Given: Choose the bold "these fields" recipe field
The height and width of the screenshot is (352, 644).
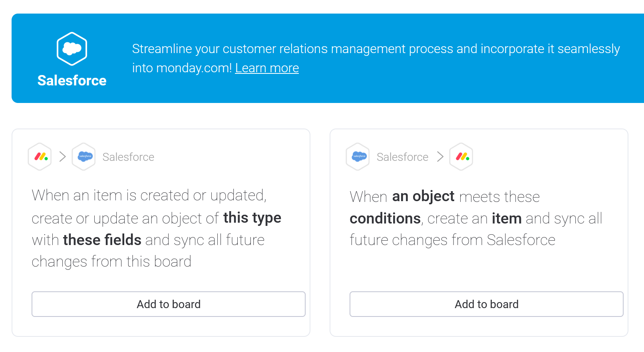Looking at the screenshot, I should [x=102, y=240].
